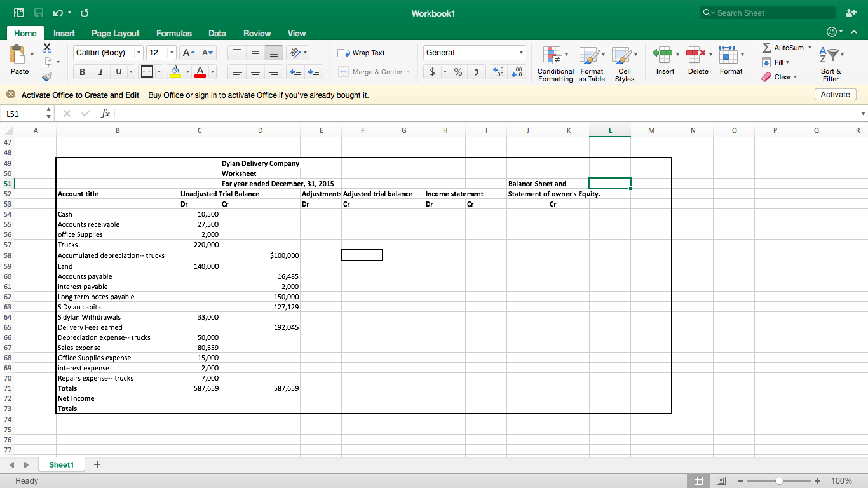Switch to the Data tab

pos(217,33)
